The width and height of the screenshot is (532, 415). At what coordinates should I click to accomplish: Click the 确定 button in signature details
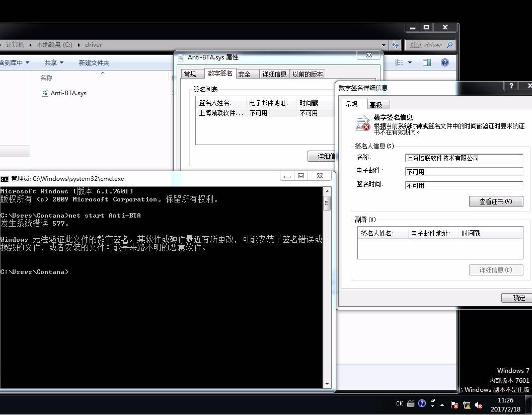click(x=517, y=298)
